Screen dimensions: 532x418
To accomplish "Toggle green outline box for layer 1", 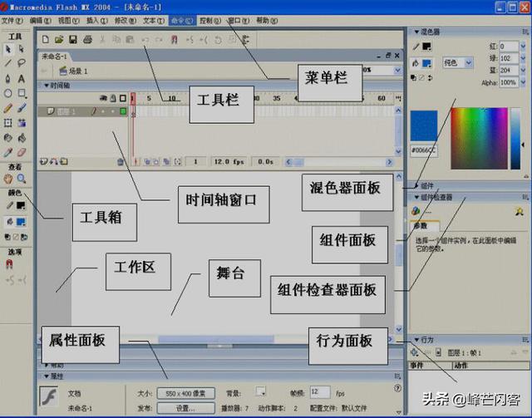I will click(x=123, y=111).
